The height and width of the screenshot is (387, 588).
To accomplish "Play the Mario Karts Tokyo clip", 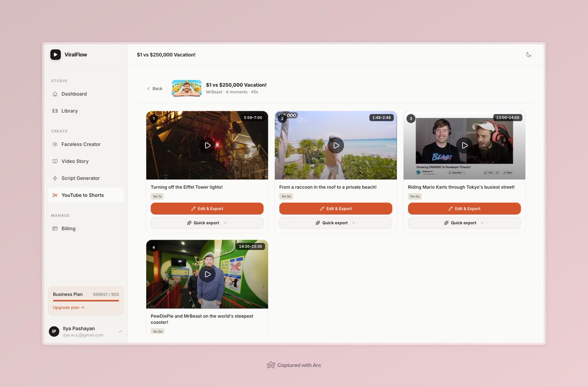I will 464,145.
